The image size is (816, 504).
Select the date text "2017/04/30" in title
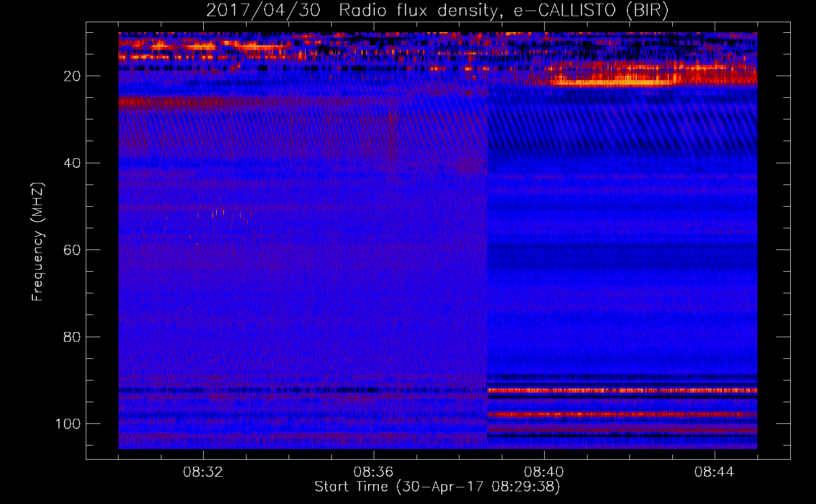pyautogui.click(x=263, y=11)
